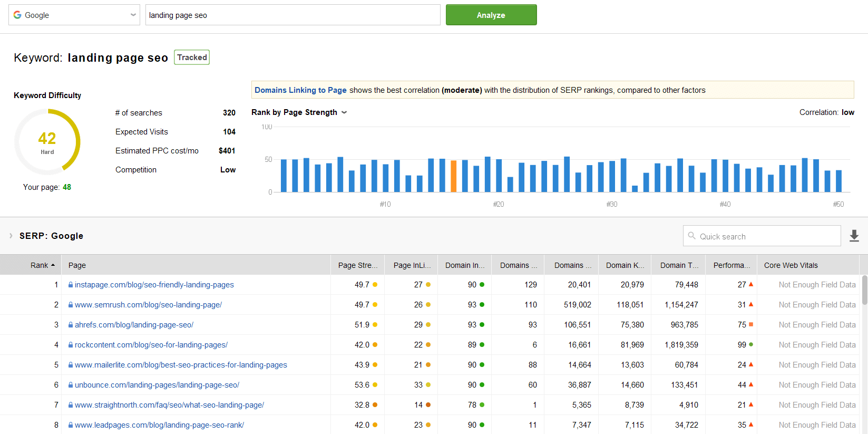Click the Google logo in search engine selector
The image size is (868, 434).
tap(17, 15)
